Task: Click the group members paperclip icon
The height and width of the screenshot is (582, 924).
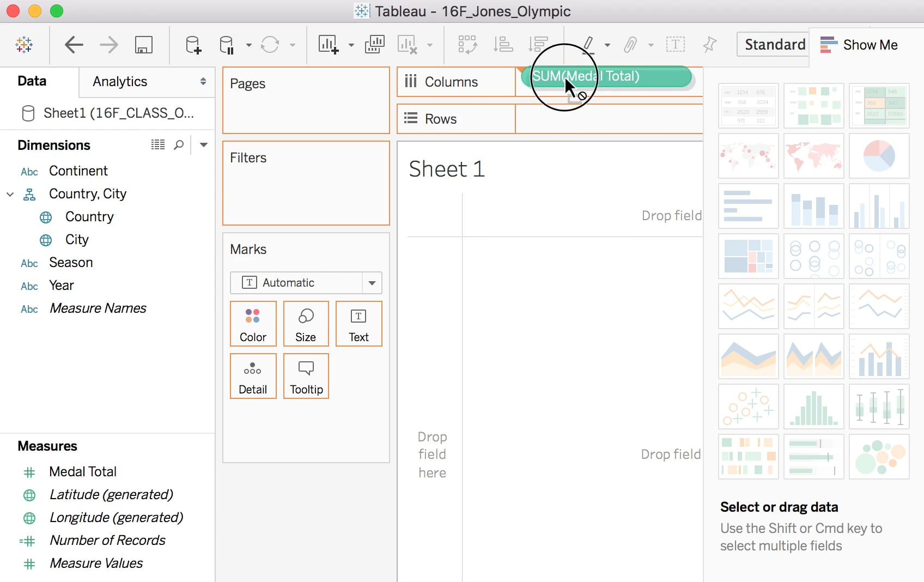Action: click(630, 45)
